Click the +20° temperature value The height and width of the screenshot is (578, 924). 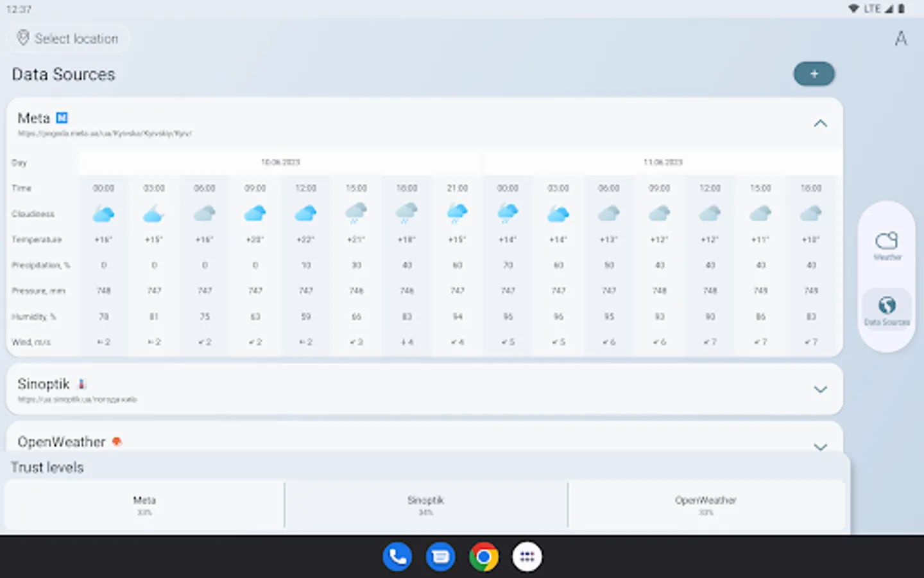(x=255, y=240)
